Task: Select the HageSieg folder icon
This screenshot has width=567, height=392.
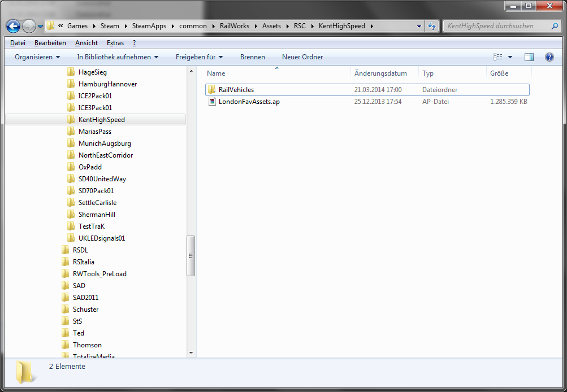Action: [71, 72]
